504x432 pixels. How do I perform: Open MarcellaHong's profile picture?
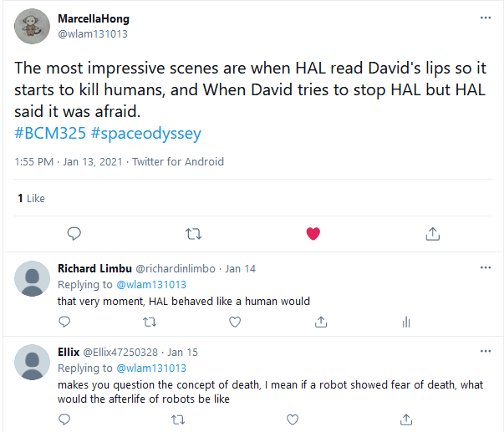(32, 27)
